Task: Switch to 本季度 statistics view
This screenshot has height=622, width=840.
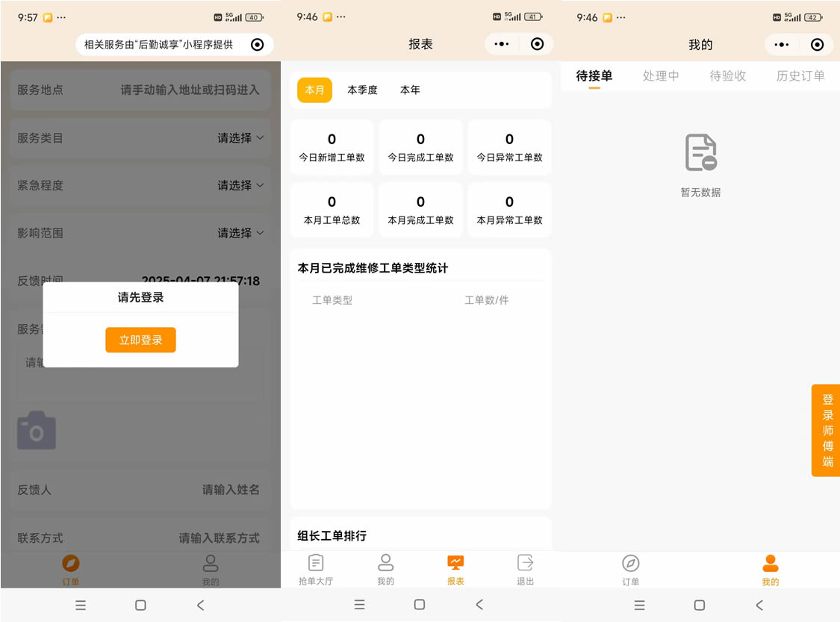Action: click(363, 90)
